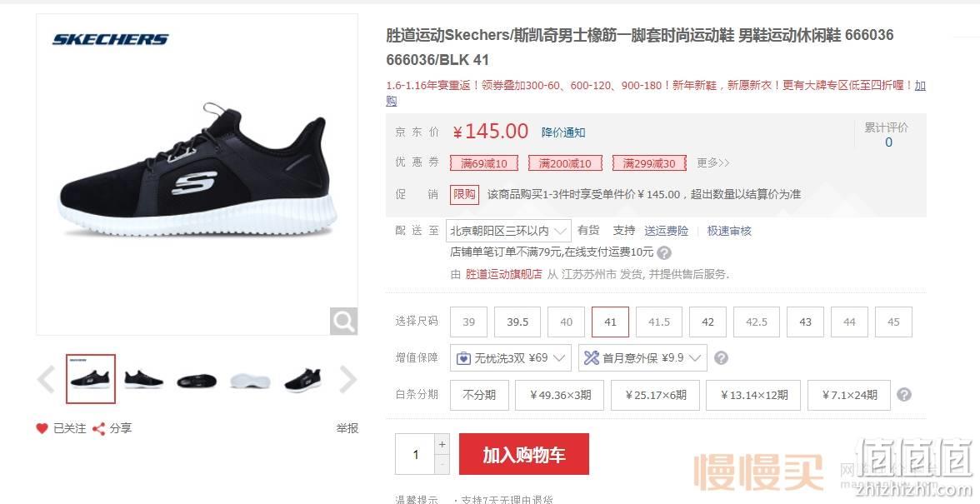Open the 无忧洗3双 ¥69 dropdown
980x504 pixels.
511,358
